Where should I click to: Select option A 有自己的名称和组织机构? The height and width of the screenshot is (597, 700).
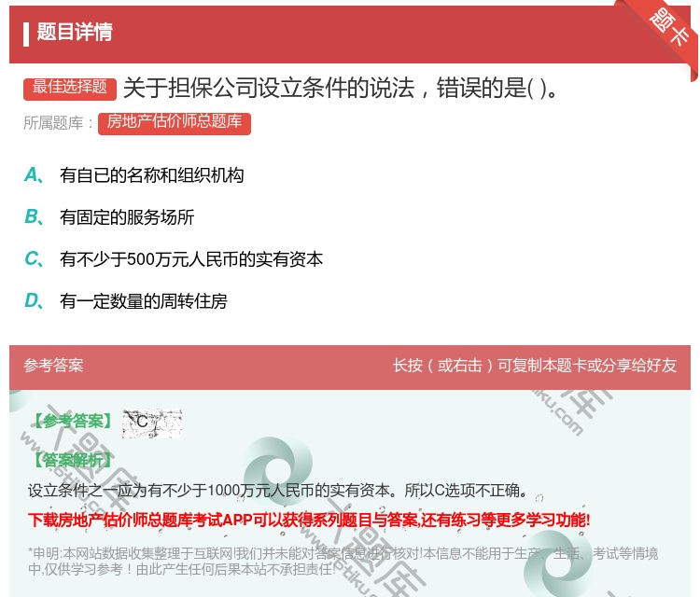point(151,175)
